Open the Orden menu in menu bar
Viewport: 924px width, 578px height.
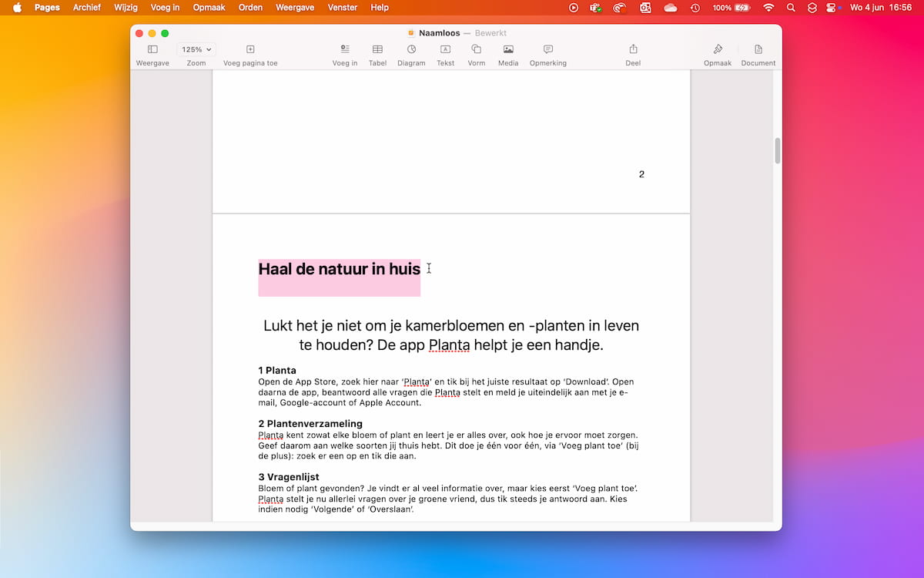250,8
